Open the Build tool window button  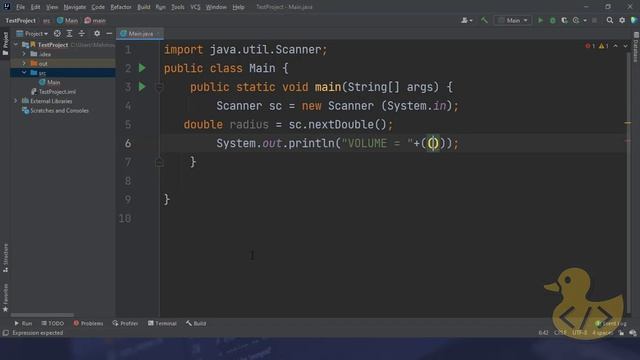pos(196,323)
